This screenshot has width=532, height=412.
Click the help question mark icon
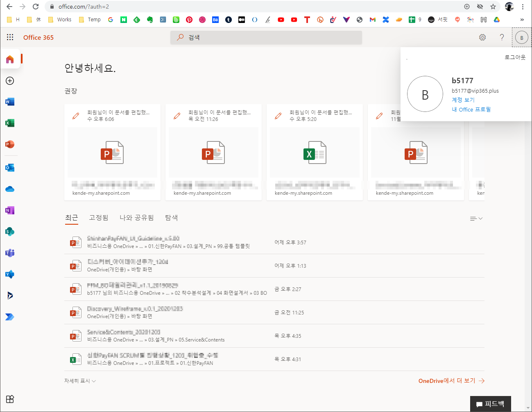point(502,37)
